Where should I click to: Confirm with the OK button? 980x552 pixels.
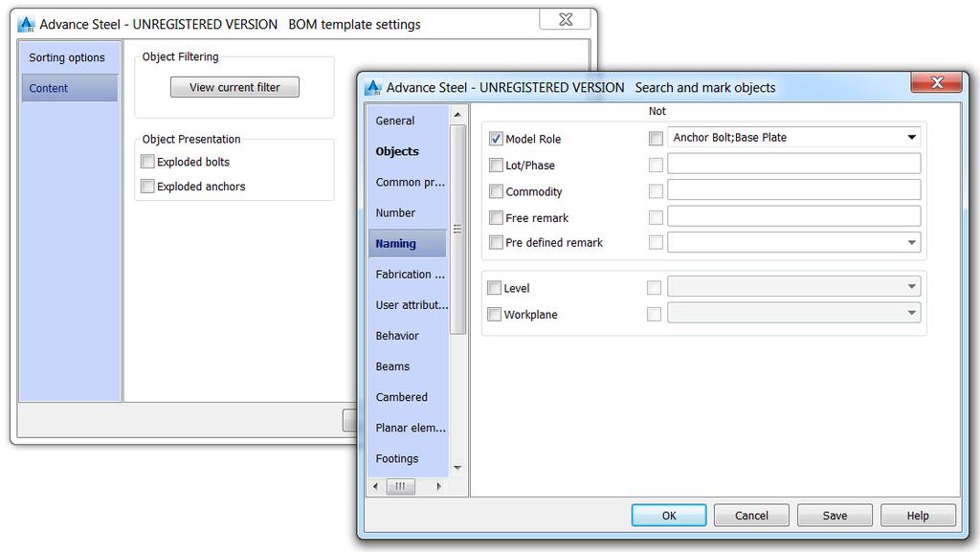(x=669, y=516)
